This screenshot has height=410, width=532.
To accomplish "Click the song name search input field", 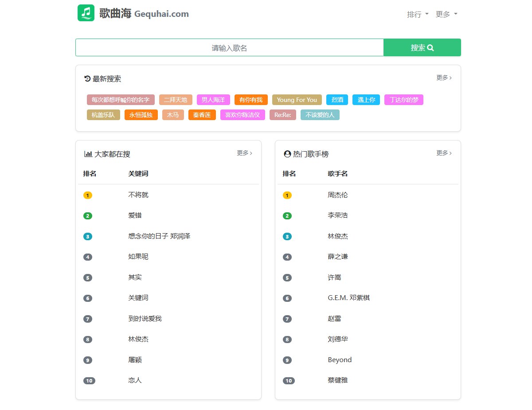I will click(229, 48).
